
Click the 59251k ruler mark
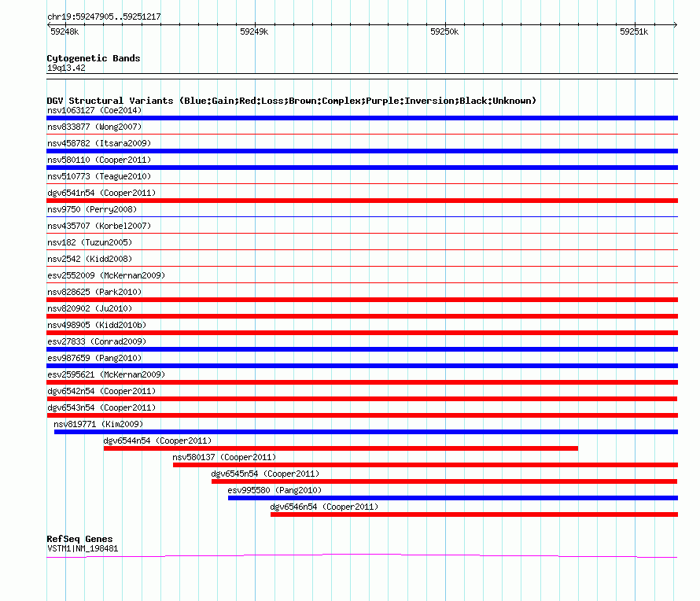coord(634,31)
